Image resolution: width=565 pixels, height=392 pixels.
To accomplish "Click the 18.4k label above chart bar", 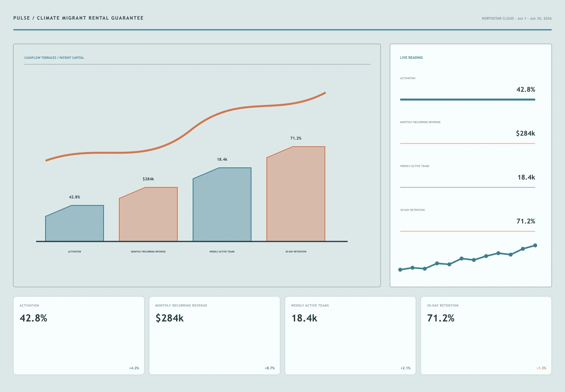I will 222,160.
